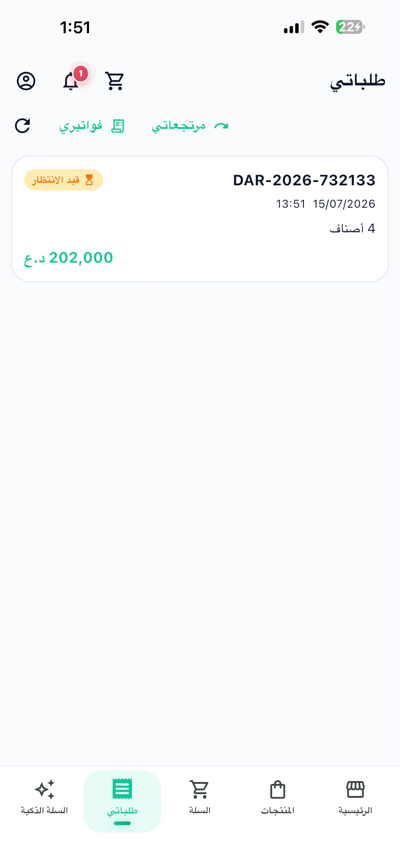This screenshot has width=400, height=868.
Task: Tap the 202,000 د.ع order total
Action: 69,258
